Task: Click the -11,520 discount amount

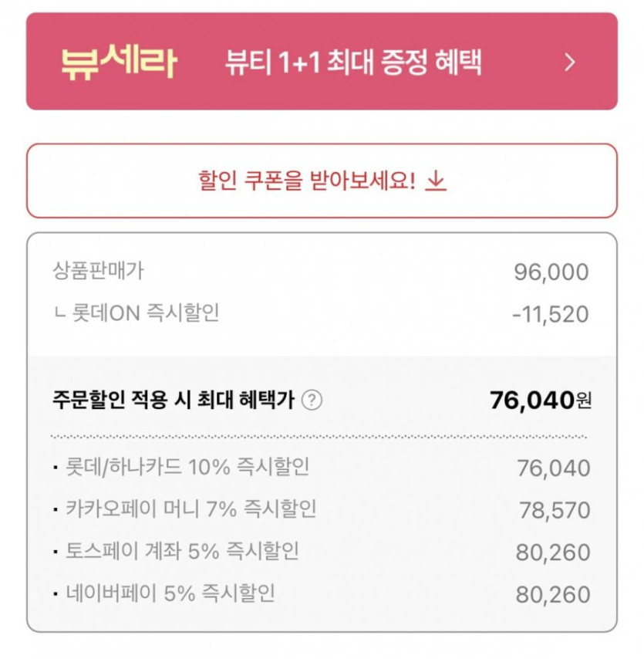Action: click(549, 315)
